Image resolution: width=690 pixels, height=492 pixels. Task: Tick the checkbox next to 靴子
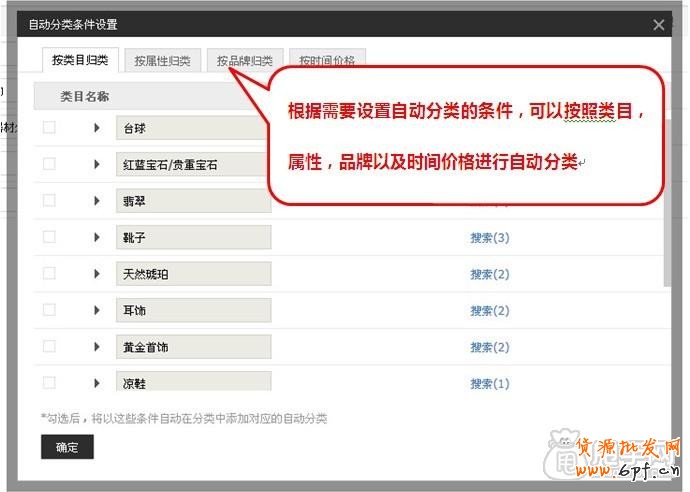pos(49,237)
